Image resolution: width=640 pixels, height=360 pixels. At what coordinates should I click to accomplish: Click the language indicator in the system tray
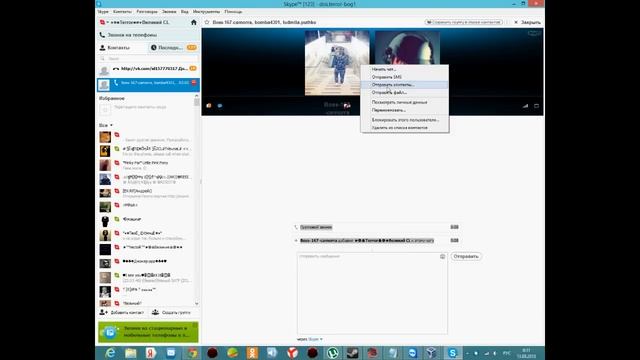[x=507, y=353]
